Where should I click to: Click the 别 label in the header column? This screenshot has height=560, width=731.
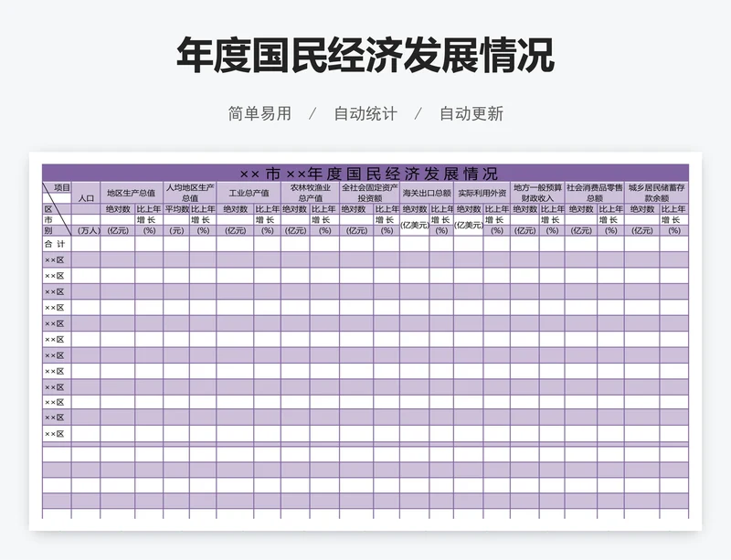(x=48, y=230)
